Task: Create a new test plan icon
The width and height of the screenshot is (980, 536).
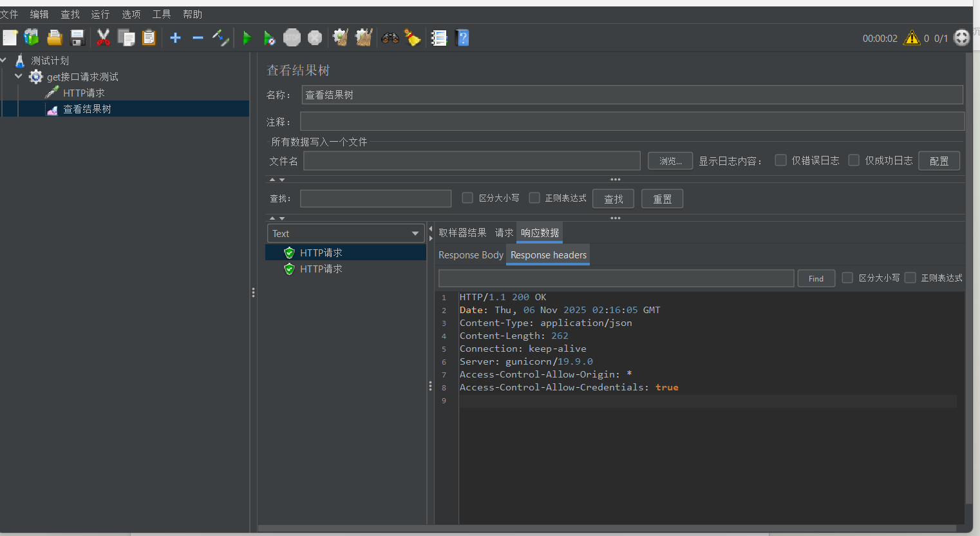Action: pyautogui.click(x=10, y=38)
